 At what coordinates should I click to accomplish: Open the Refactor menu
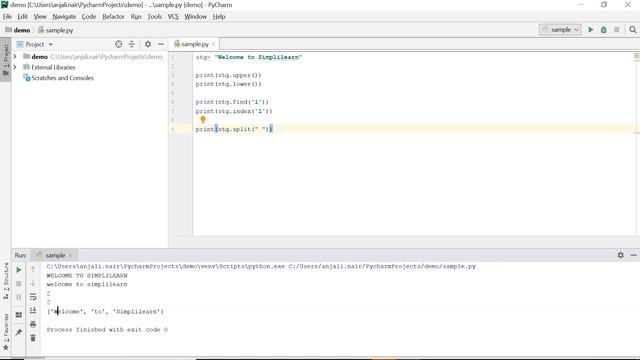click(113, 16)
